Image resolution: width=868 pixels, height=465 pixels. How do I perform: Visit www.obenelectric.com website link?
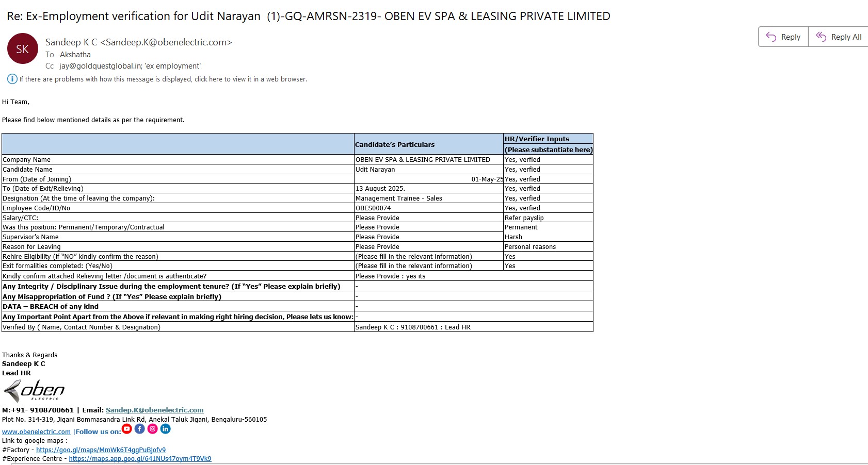point(36,432)
